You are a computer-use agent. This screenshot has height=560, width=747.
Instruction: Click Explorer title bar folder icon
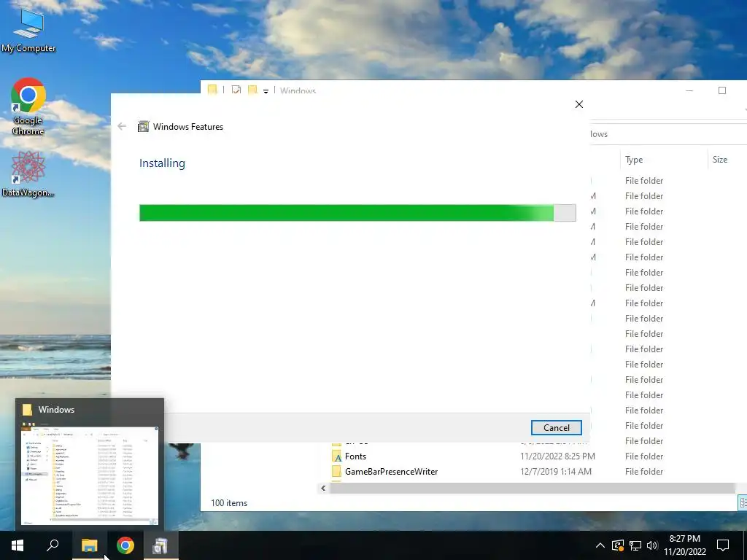click(x=212, y=90)
